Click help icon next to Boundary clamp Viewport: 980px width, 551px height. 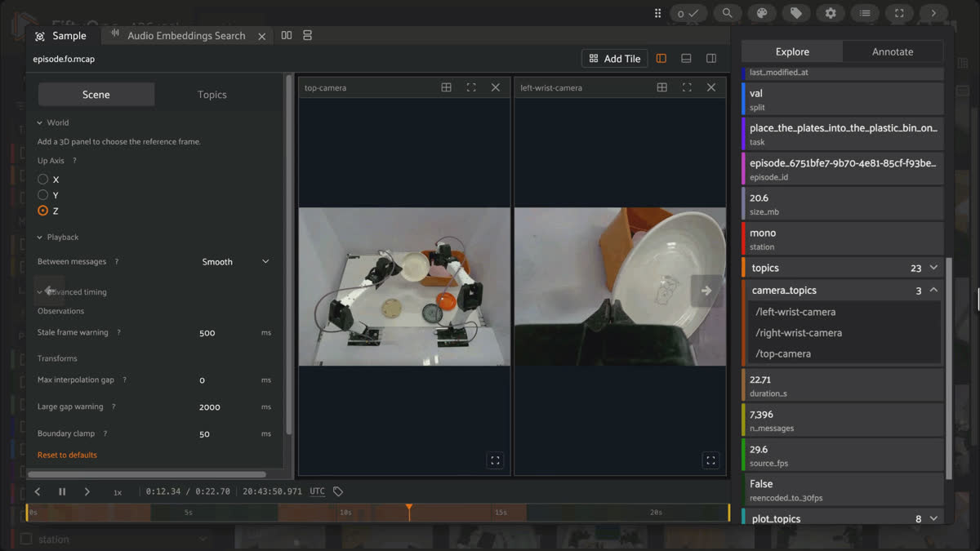pos(105,433)
